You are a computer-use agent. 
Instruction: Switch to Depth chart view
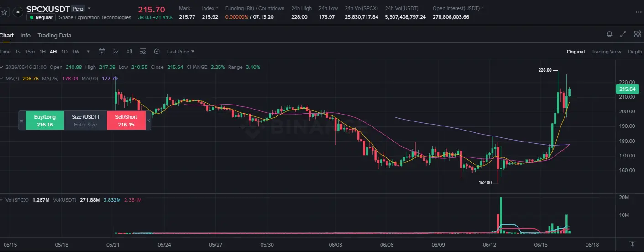635,52
